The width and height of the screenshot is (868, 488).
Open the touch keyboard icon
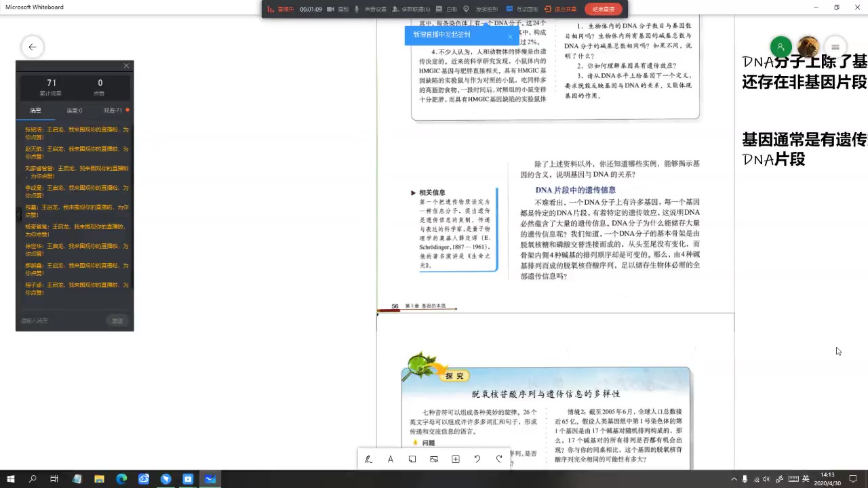(x=793, y=479)
